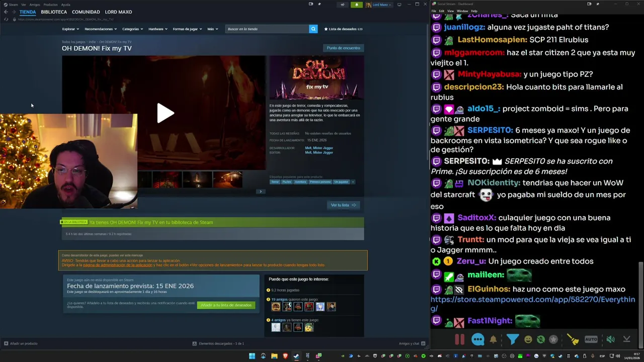Go forward with the Steam forward arrow

(x=14, y=12)
